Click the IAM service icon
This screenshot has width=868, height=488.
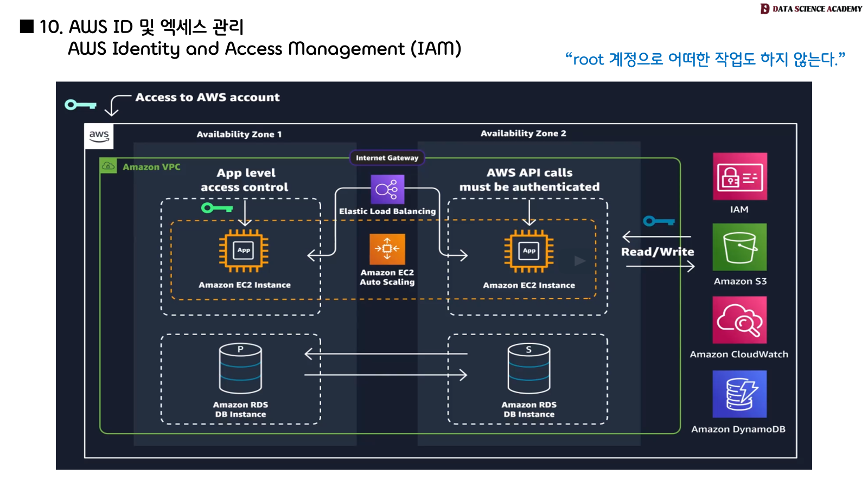click(x=739, y=176)
